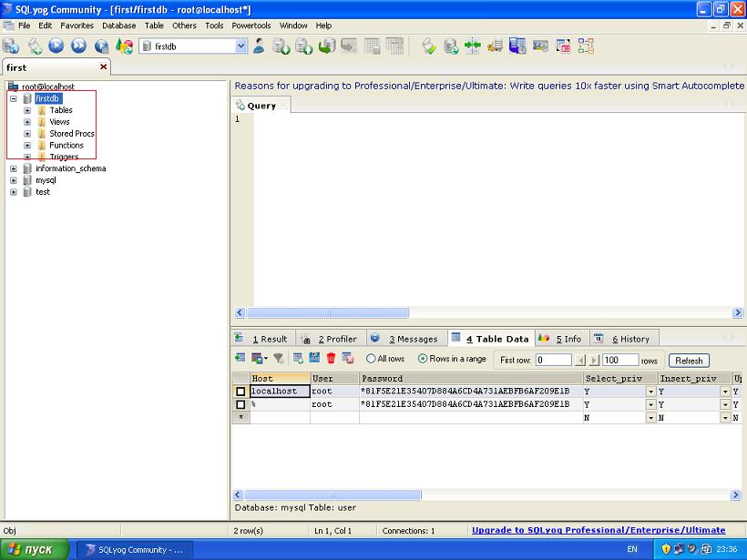Click the green-arrow copy database icon
This screenshot has height=560, width=747.
click(x=327, y=46)
